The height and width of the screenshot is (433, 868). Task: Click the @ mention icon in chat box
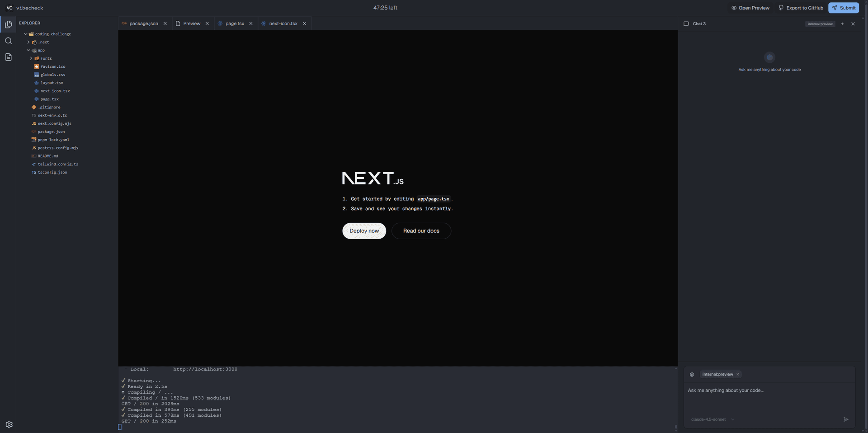[692, 374]
